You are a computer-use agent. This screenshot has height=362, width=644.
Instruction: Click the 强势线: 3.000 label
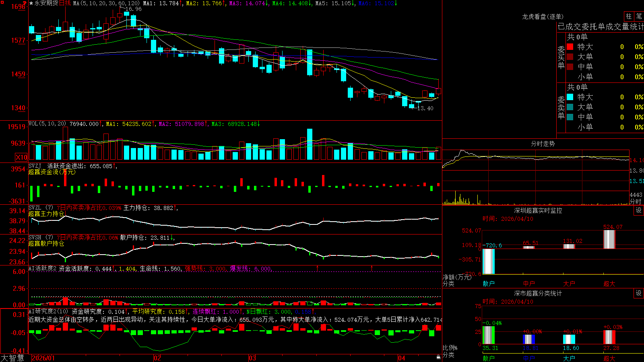[x=206, y=269]
